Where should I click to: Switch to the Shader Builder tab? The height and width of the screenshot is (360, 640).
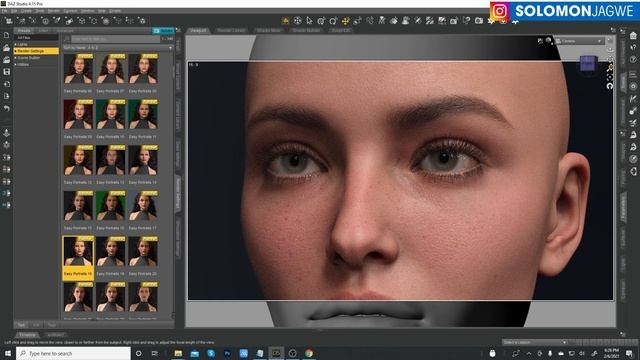click(x=307, y=31)
